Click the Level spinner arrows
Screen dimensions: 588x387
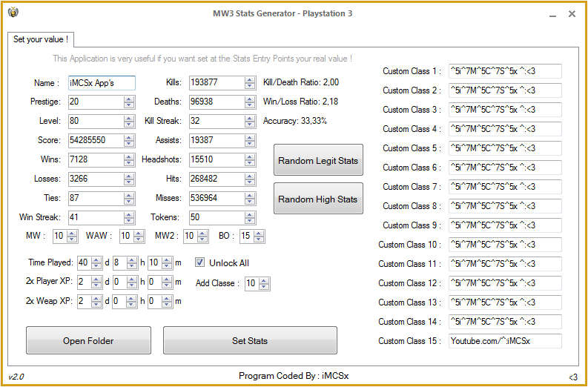click(x=128, y=121)
